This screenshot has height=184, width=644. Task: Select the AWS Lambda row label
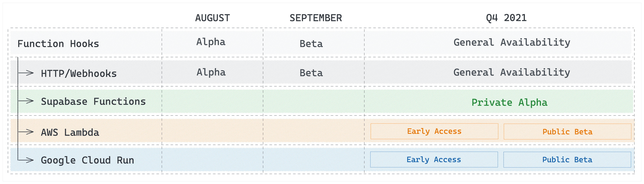click(70, 132)
